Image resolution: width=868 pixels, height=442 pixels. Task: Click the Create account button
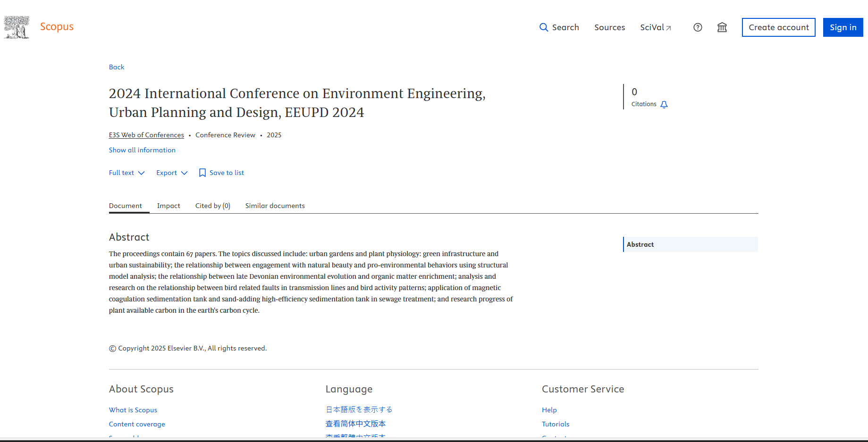click(x=778, y=27)
